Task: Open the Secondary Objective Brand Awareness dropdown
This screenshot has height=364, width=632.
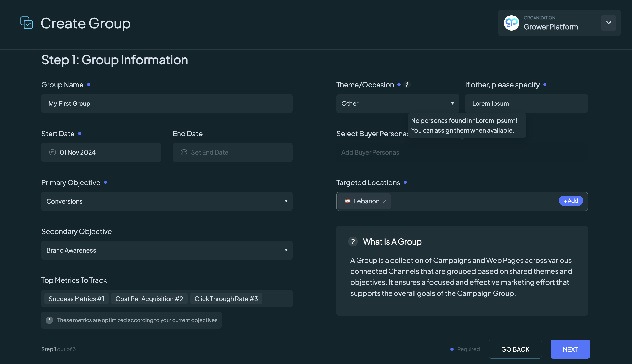Action: [167, 250]
